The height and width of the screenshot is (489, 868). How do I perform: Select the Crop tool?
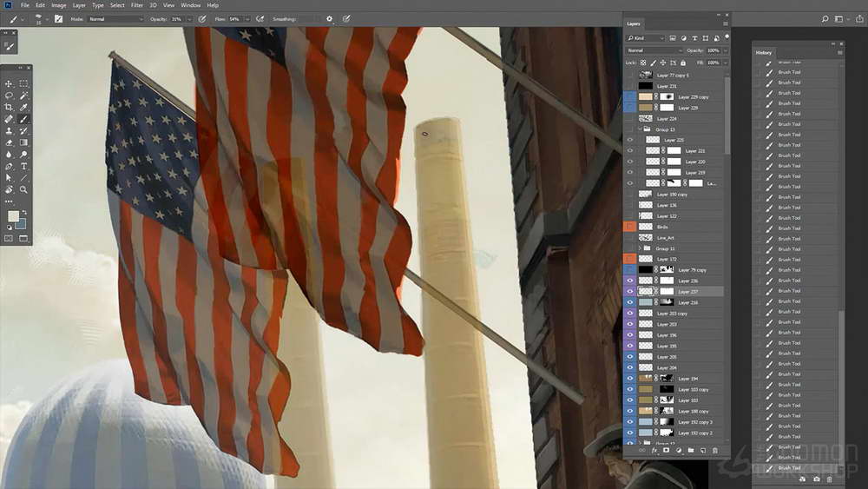pos(9,108)
